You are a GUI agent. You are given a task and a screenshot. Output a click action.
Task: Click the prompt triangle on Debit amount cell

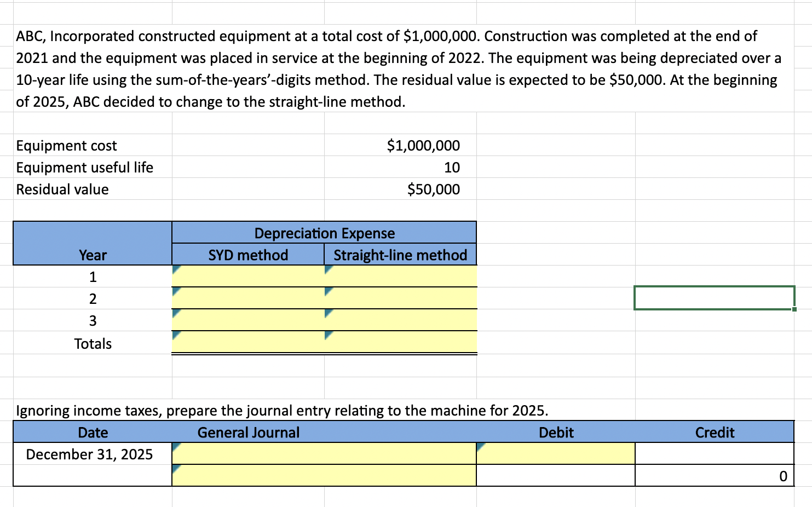(480, 445)
